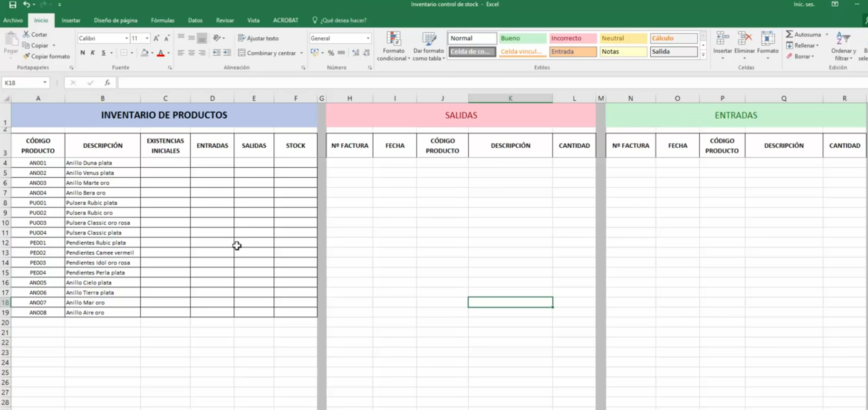The height and width of the screenshot is (410, 868).
Task: Click the Save icon in the title bar
Action: click(13, 5)
